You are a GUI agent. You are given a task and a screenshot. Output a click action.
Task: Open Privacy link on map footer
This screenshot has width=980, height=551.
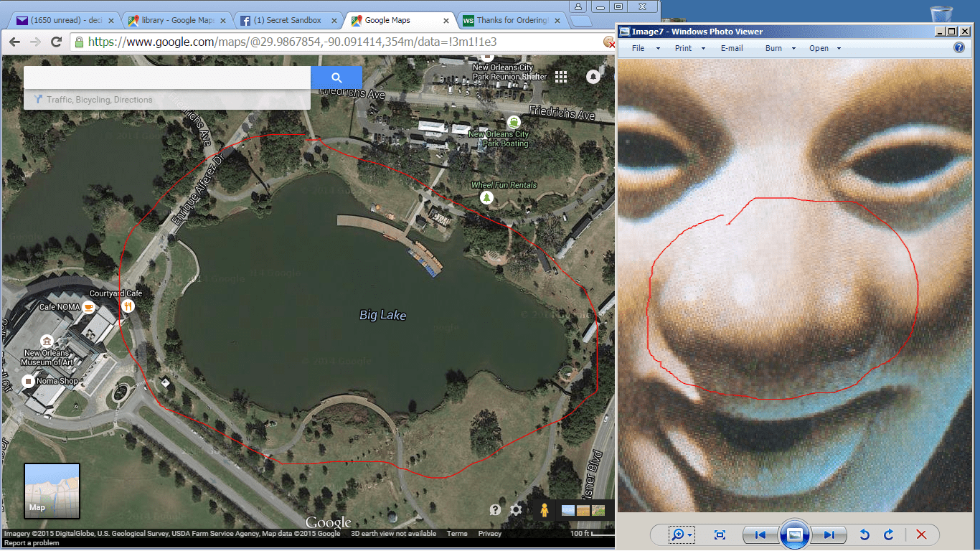(x=490, y=534)
